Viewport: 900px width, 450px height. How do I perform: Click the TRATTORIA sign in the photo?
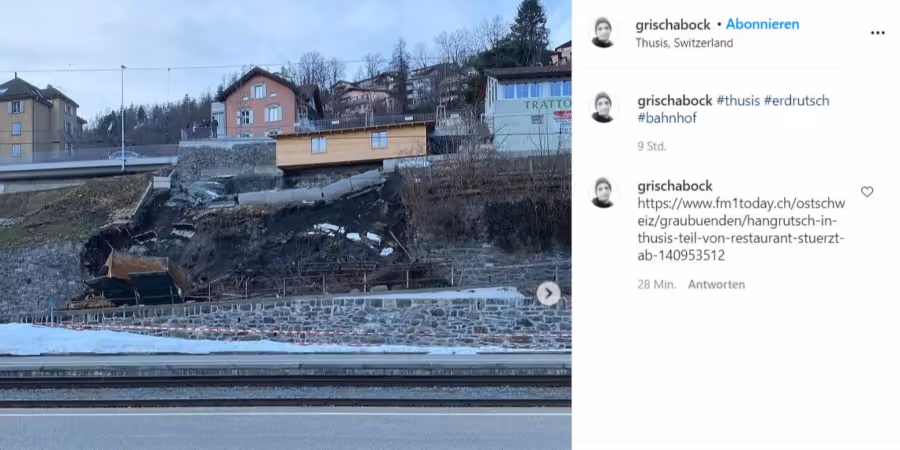coord(546,104)
